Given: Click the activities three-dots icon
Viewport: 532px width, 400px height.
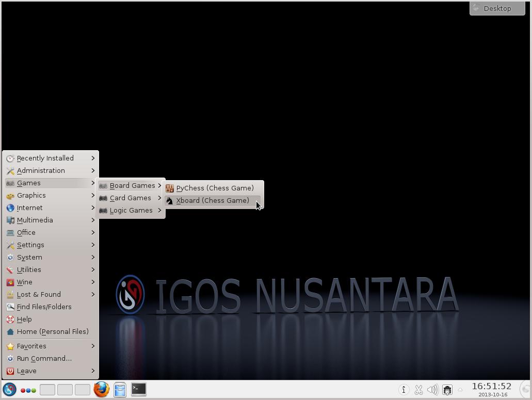Looking at the screenshot, I should (28, 390).
